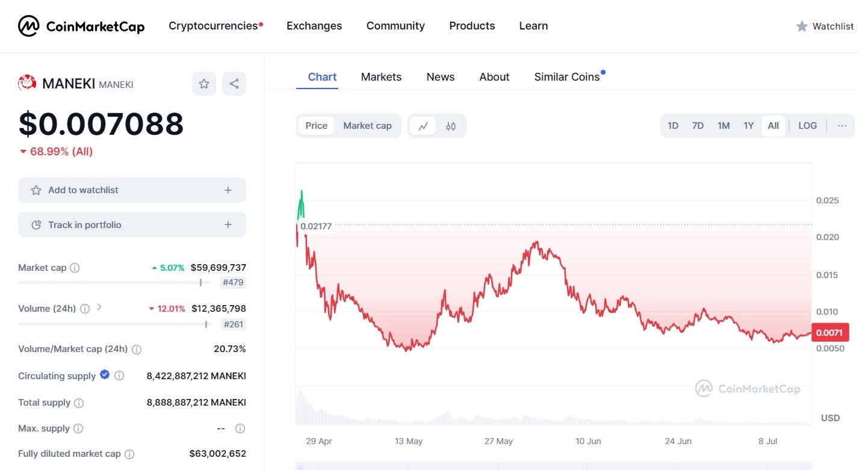Star MANEKI with the favorite icon
Viewport: 868px width, 470px height.
pos(204,84)
